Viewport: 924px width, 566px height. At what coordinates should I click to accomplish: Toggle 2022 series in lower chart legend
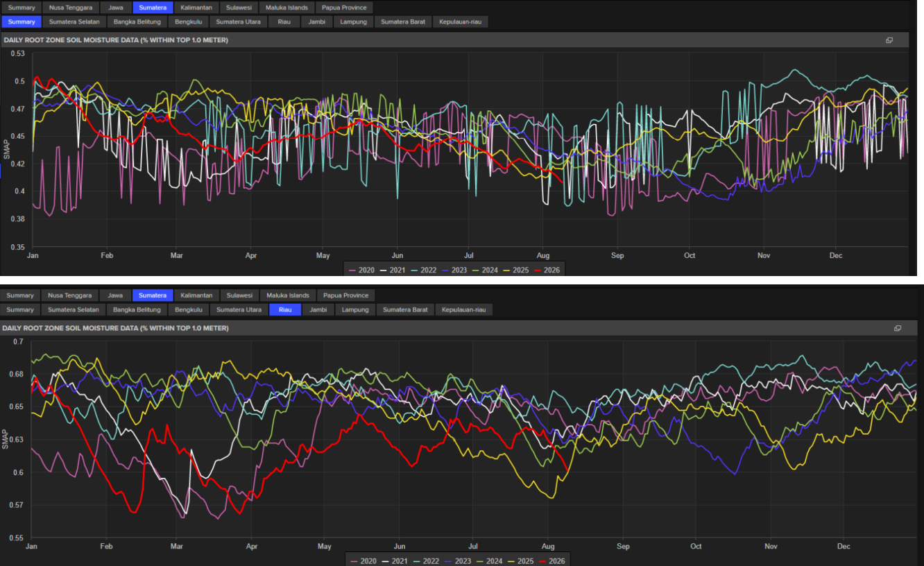425,560
